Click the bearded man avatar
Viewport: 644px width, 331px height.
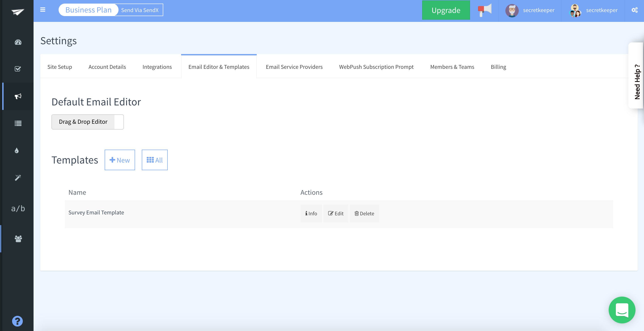click(512, 10)
